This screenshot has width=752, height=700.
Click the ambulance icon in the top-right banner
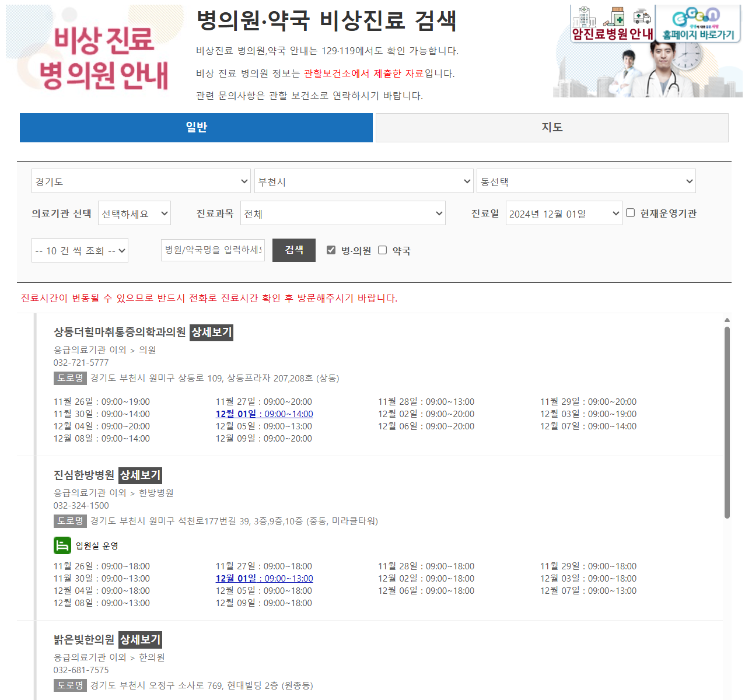(642, 16)
